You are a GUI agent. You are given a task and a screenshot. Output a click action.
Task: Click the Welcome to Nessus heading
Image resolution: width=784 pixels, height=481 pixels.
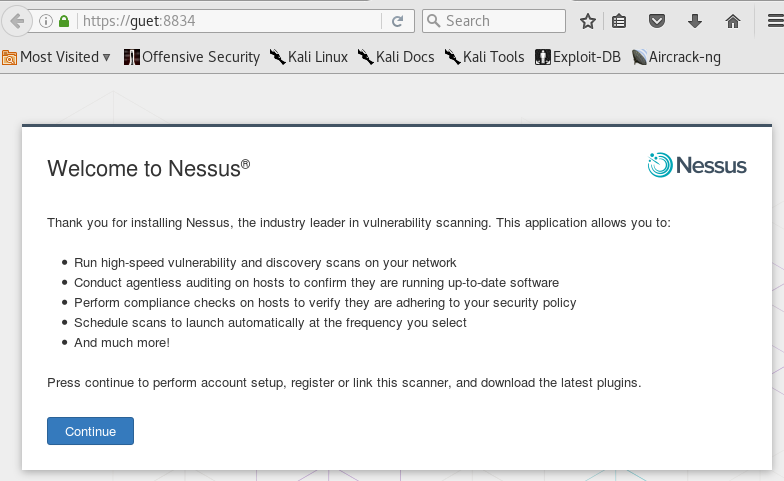tap(148, 168)
